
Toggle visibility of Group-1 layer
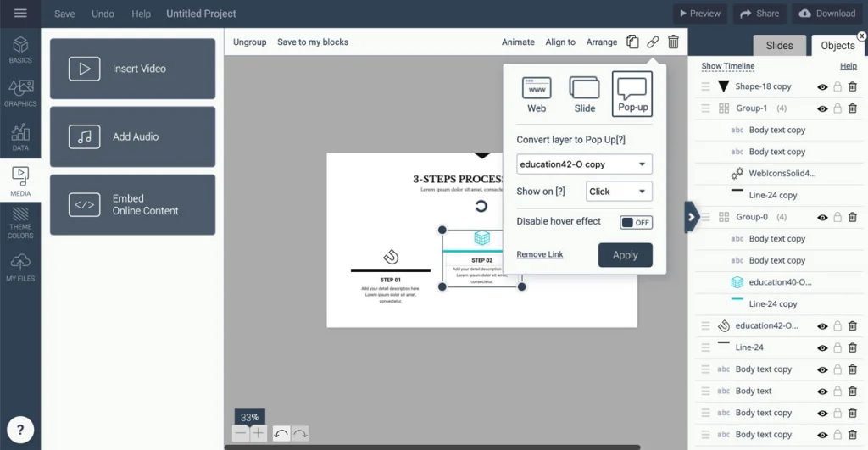coord(821,108)
